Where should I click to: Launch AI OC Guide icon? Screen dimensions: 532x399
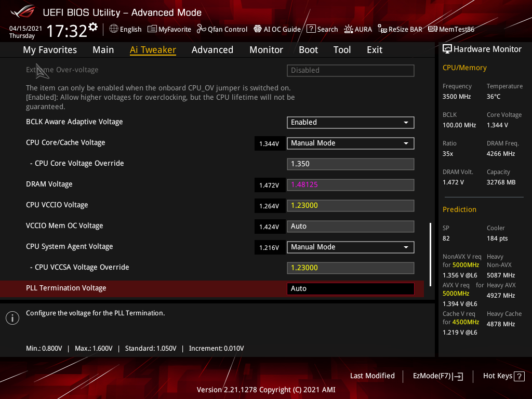click(x=258, y=29)
